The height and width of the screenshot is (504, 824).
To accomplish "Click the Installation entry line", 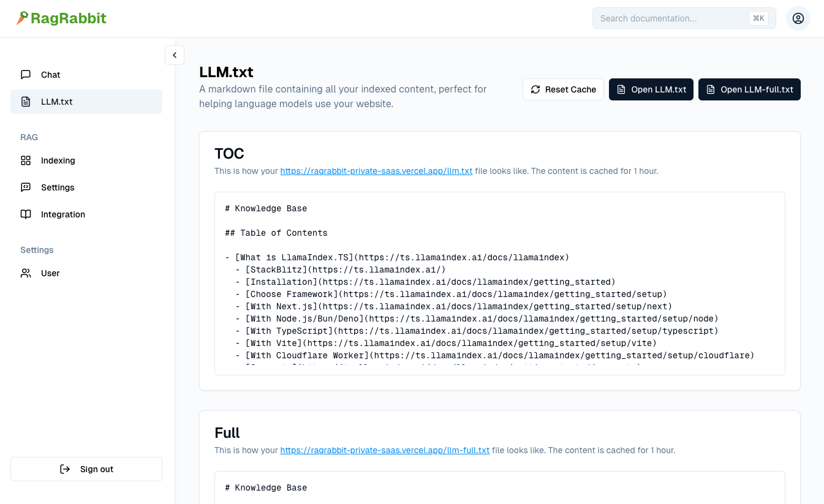I will coord(425,282).
